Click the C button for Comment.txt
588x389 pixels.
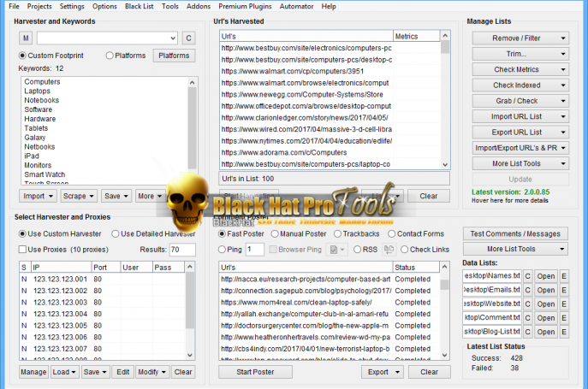pyautogui.click(x=527, y=318)
